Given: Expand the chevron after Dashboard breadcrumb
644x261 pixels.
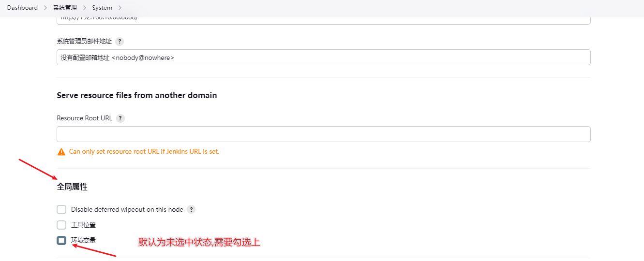Looking at the screenshot, I should click(x=45, y=8).
